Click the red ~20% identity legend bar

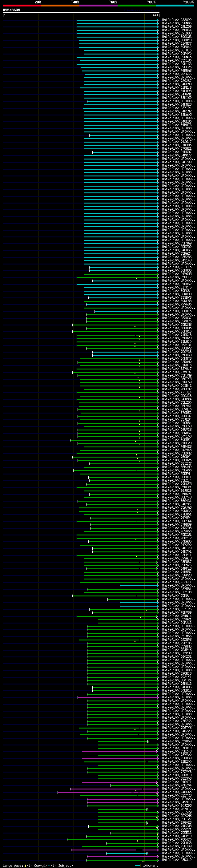(x=22, y=6)
